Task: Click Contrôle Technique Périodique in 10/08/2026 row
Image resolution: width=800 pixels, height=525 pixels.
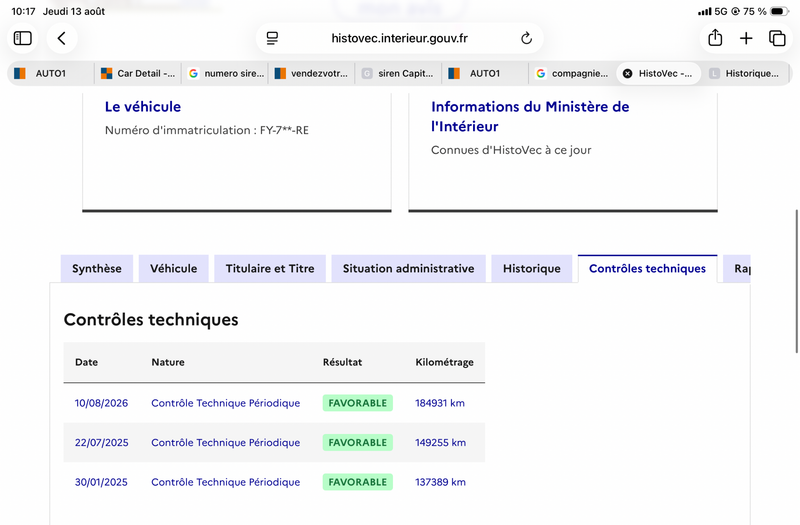Action: point(226,403)
